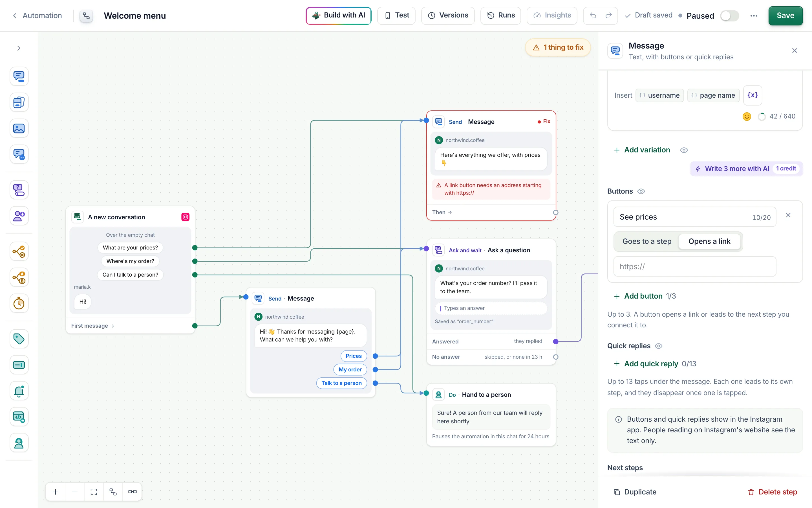
Task: Open the Test tab
Action: (x=397, y=16)
